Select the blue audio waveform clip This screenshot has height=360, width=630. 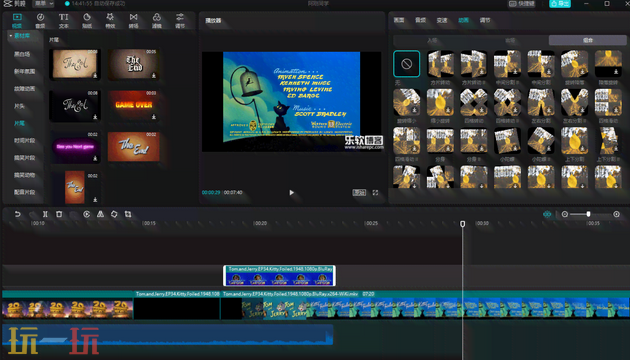coord(168,335)
